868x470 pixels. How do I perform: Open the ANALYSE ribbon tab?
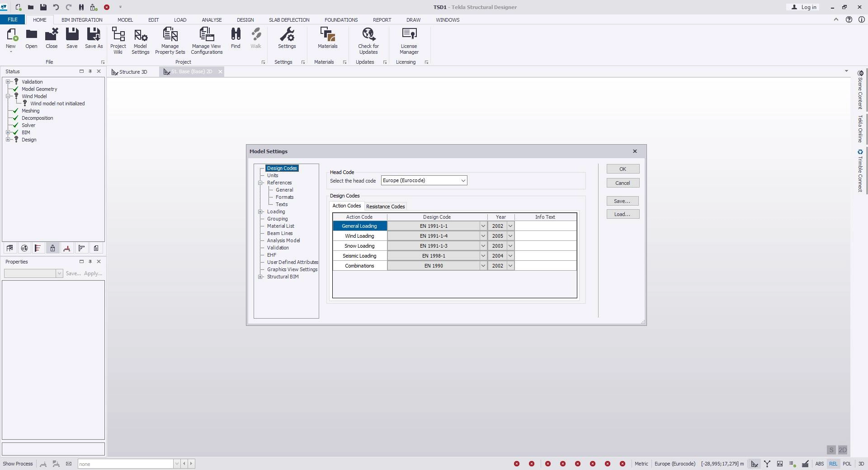pos(212,20)
